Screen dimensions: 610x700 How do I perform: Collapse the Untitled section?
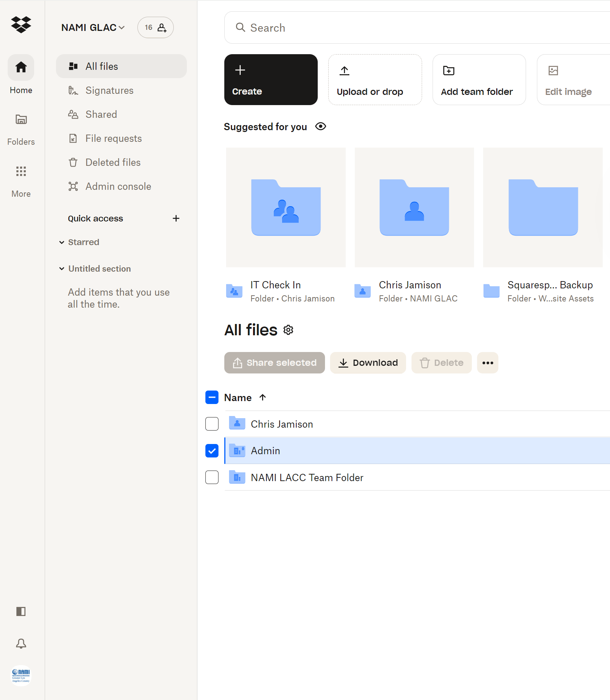tap(62, 269)
